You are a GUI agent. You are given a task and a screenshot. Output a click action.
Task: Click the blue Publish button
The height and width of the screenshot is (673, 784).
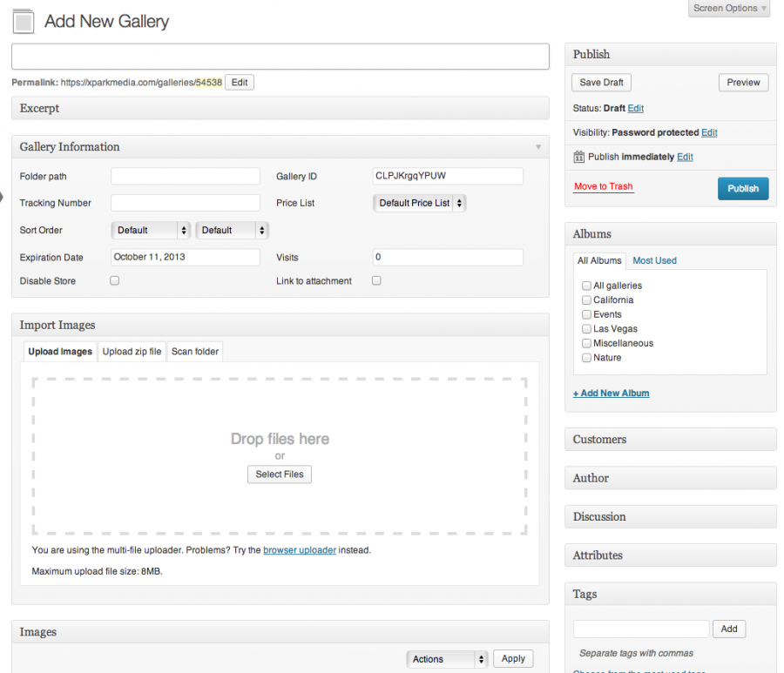tap(742, 189)
